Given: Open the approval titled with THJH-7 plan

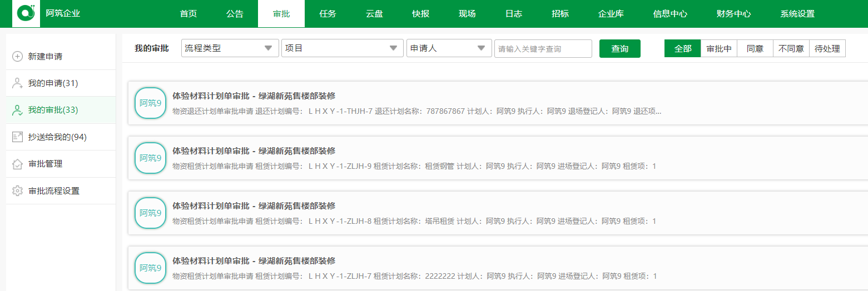Looking at the screenshot, I should (x=498, y=103).
